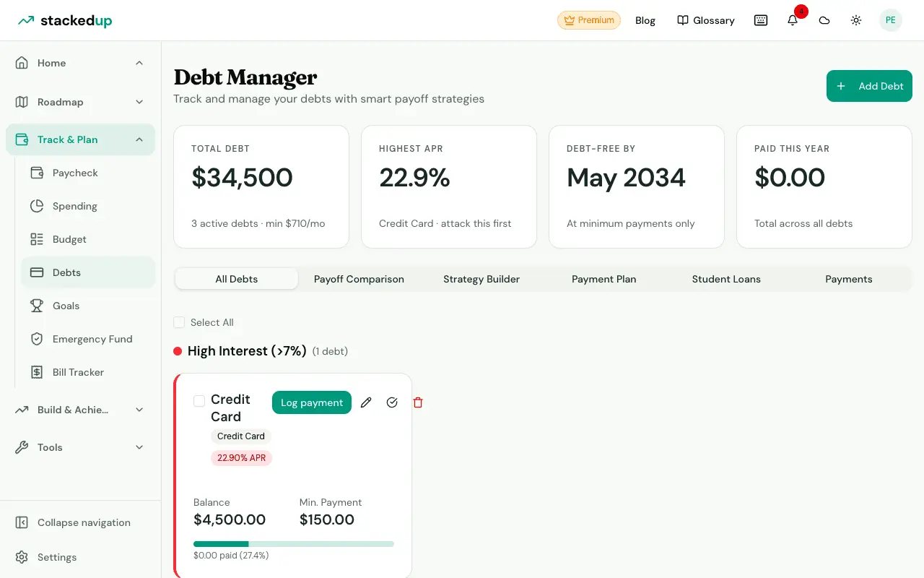Collapse the Home sidebar section
Viewport: 924px width, 578px height.
[x=80, y=63]
